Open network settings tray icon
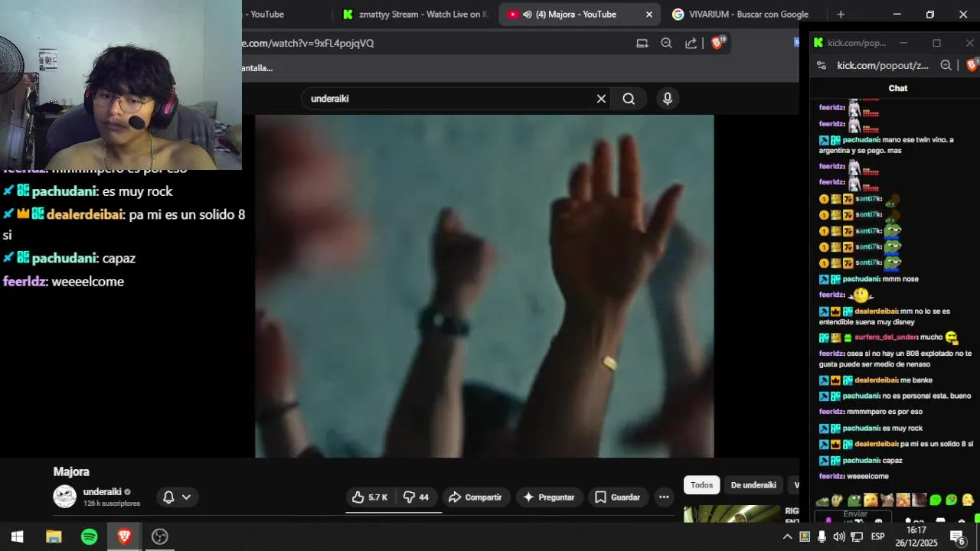The width and height of the screenshot is (980, 551). (x=857, y=537)
